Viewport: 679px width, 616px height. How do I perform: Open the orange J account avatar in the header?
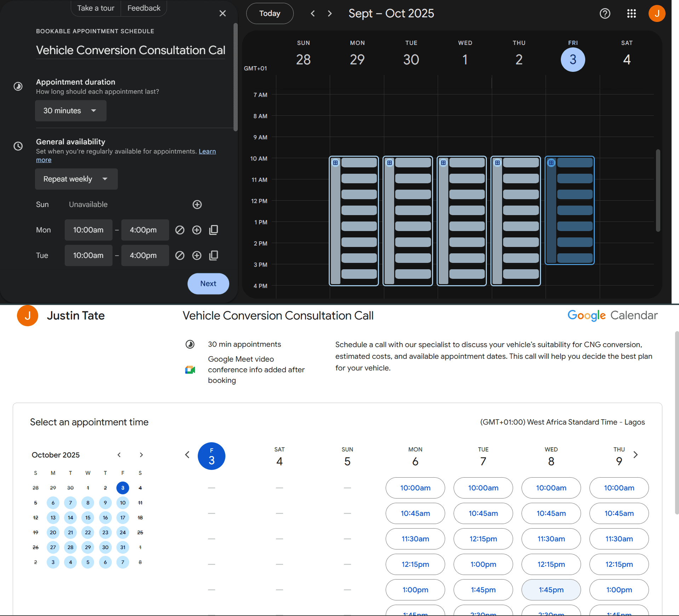(x=657, y=13)
